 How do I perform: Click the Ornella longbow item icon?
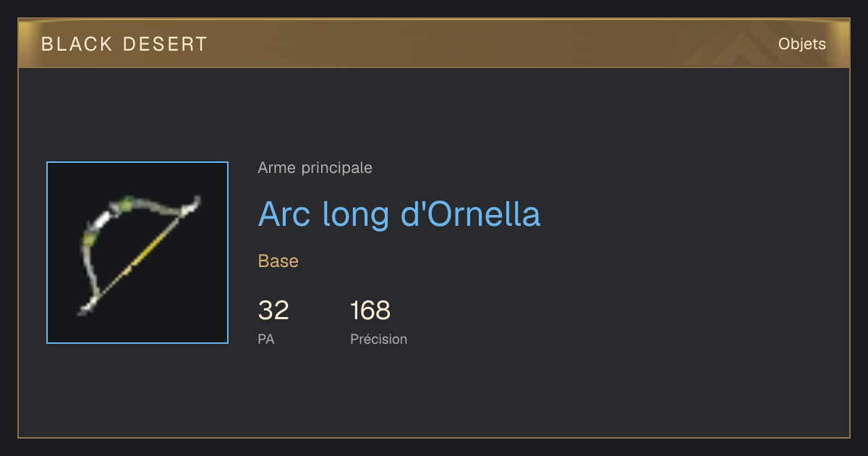coord(137,253)
